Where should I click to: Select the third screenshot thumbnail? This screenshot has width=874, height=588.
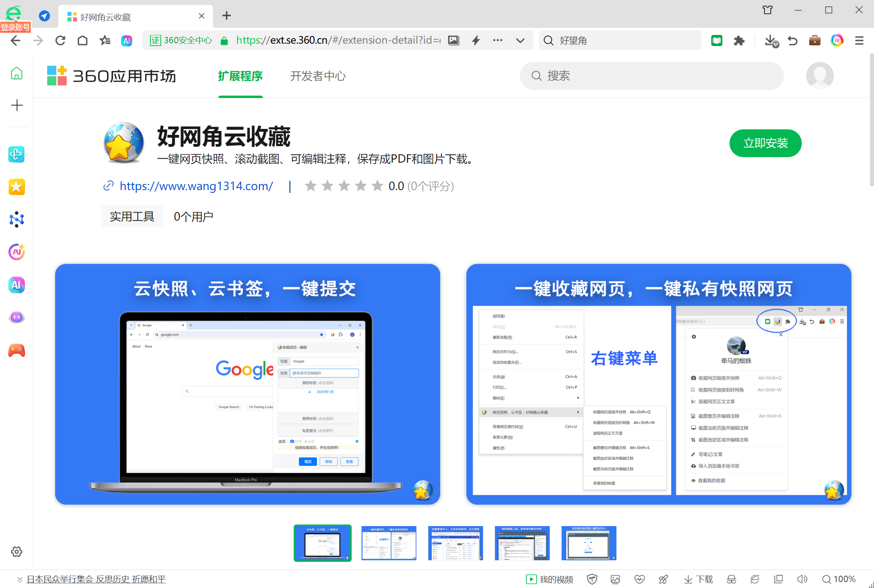click(455, 543)
